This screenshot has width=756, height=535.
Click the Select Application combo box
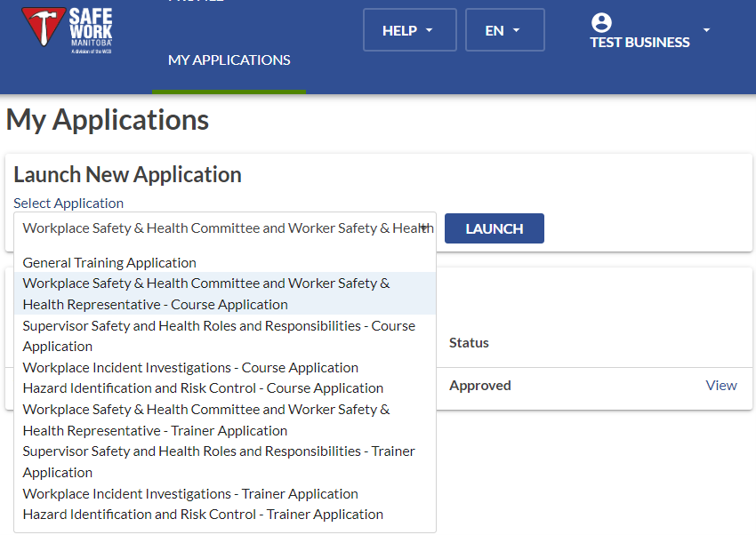[x=224, y=228]
